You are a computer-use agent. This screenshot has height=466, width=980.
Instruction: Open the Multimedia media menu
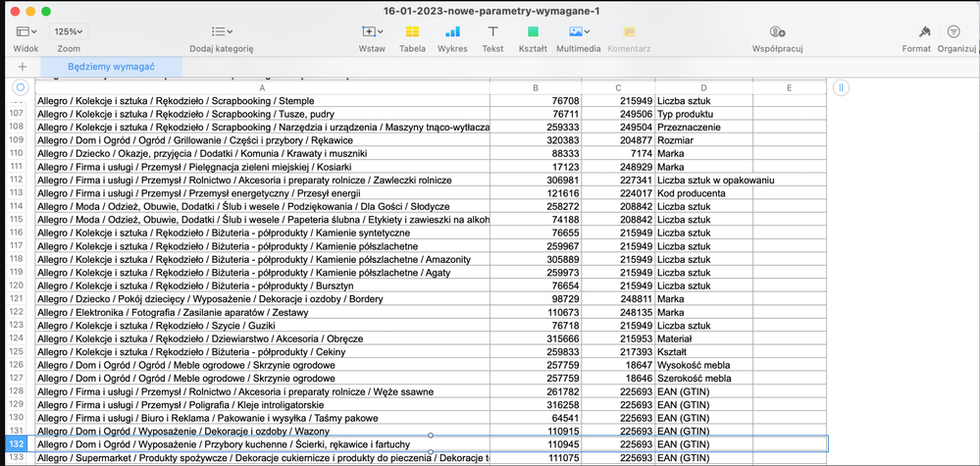coord(578,31)
